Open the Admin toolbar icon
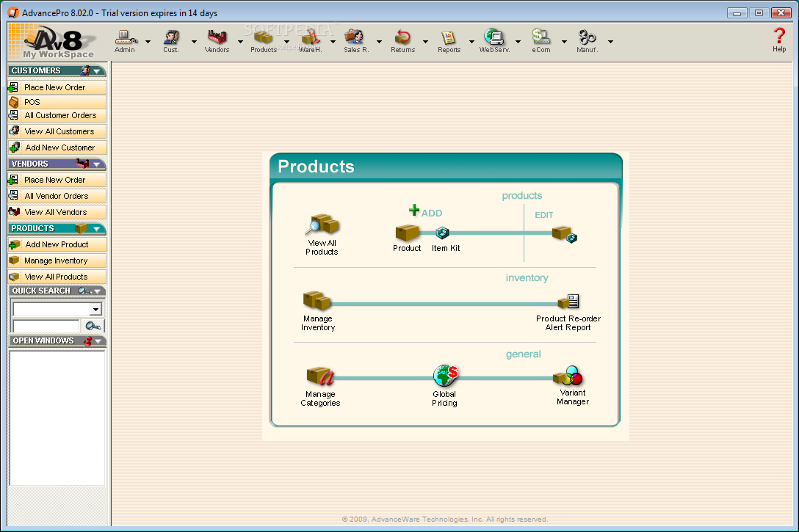 click(126, 41)
